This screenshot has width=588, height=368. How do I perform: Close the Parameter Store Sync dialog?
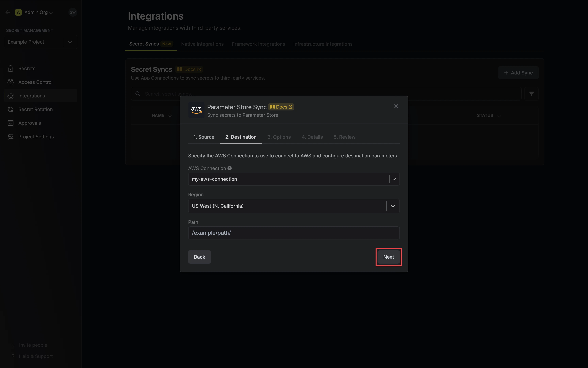click(x=396, y=106)
